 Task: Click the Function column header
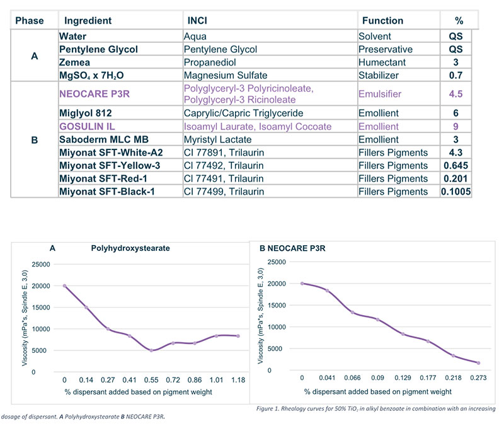382,20
